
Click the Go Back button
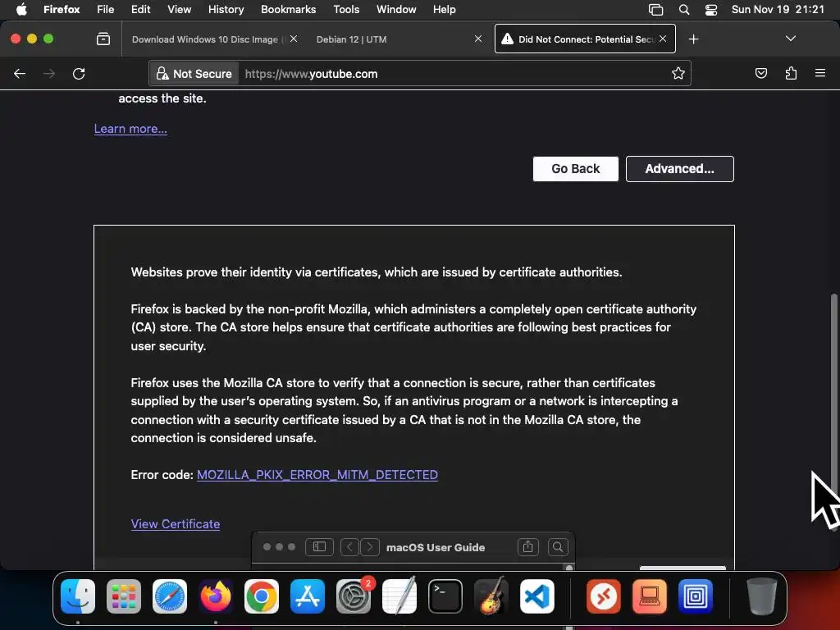[x=575, y=169]
